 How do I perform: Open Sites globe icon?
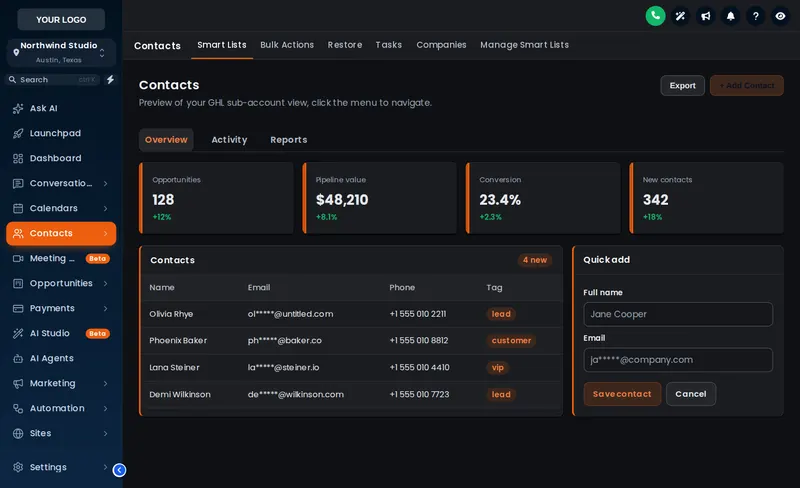[18, 433]
